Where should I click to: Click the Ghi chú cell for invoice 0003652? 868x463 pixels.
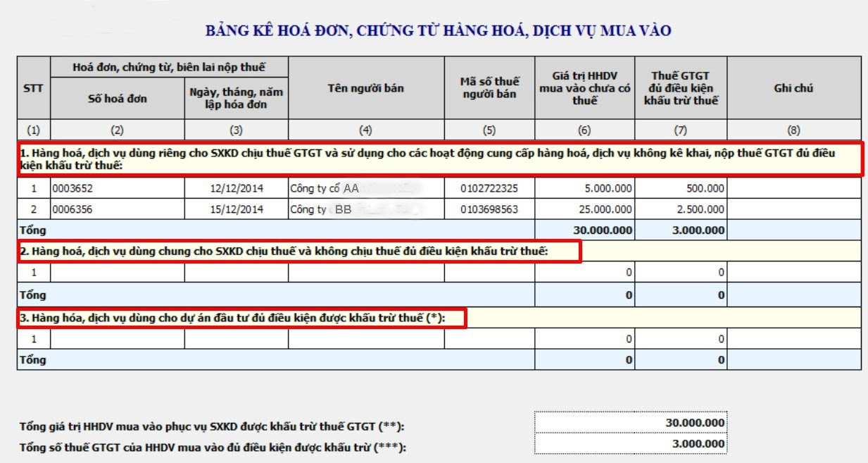coord(793,188)
